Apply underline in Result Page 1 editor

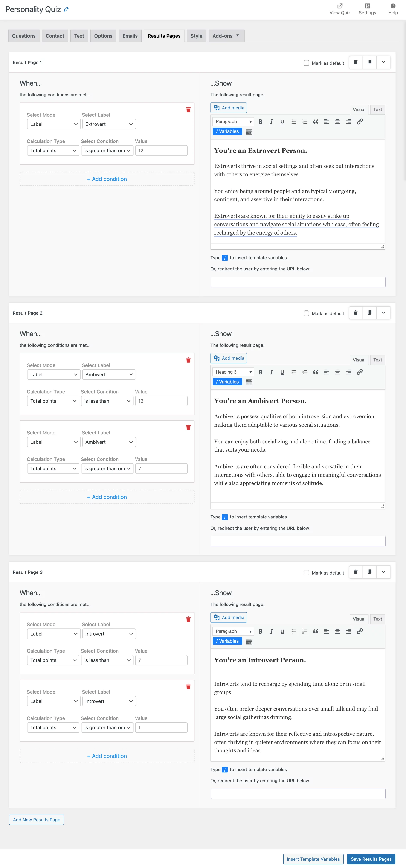click(282, 122)
